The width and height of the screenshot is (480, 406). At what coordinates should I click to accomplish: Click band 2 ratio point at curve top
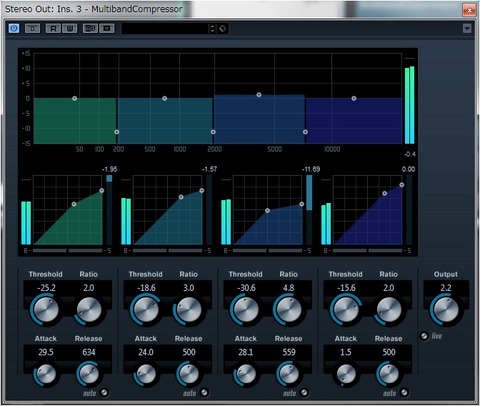click(202, 190)
